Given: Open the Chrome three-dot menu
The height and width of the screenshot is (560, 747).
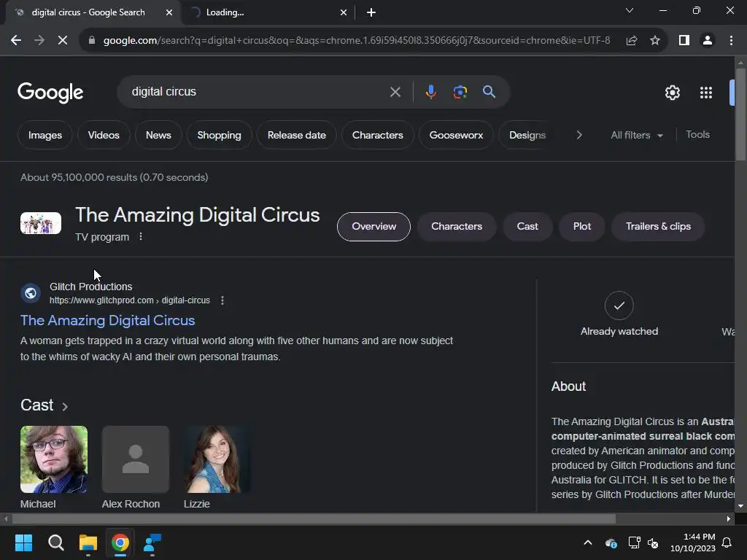Looking at the screenshot, I should (731, 41).
